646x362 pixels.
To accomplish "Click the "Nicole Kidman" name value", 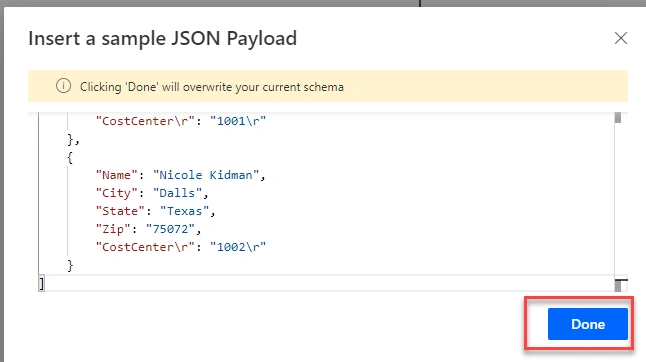I will coord(206,175).
